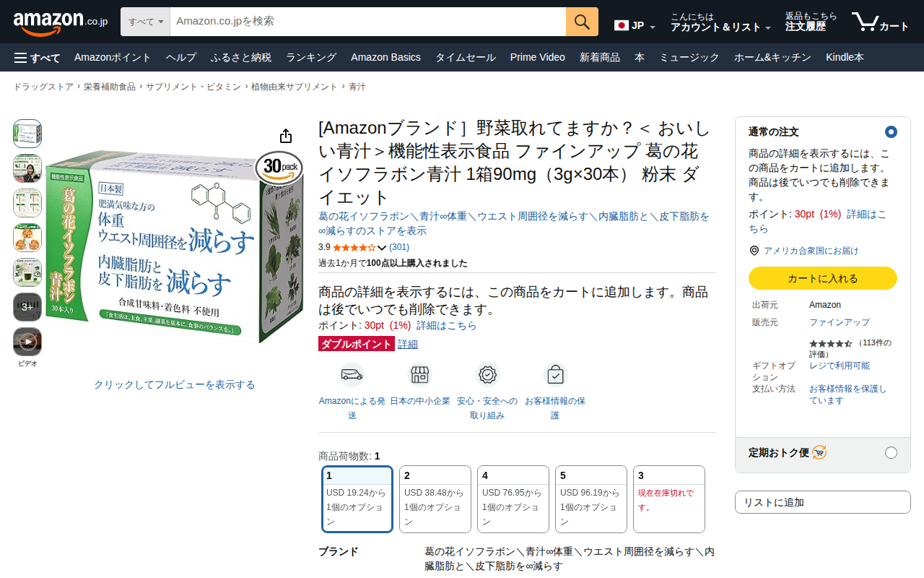
Task: Select the 定期おトク便 radio button
Action: tap(891, 453)
